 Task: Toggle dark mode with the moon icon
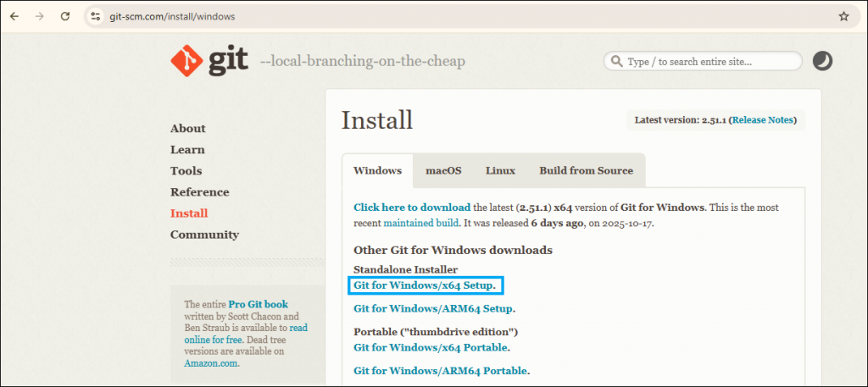pos(822,61)
